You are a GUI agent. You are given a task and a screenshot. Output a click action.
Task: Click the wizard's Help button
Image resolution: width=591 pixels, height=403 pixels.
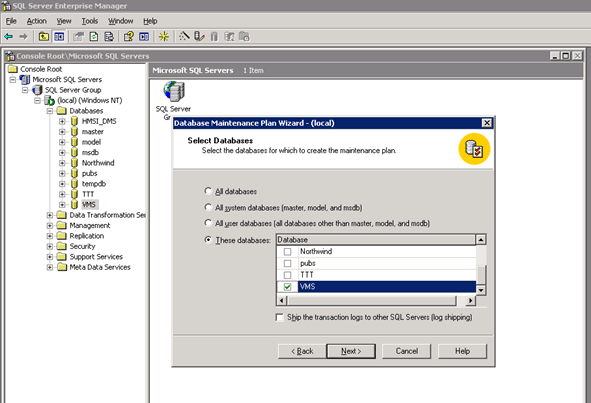pos(462,351)
